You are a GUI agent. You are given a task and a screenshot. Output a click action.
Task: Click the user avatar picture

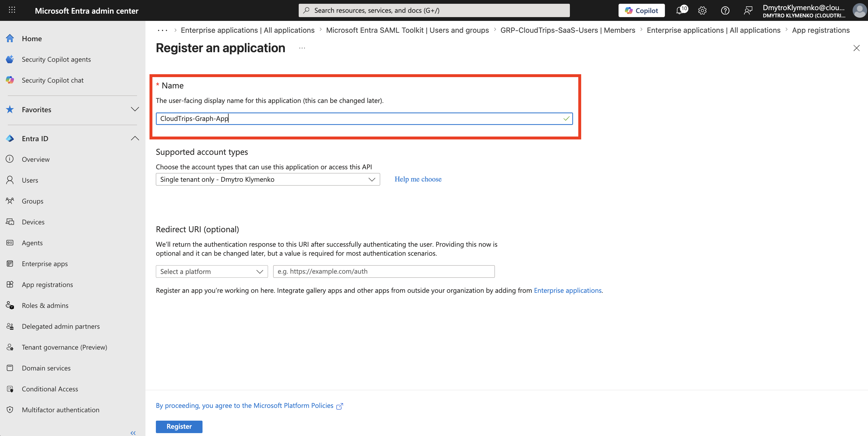859,10
